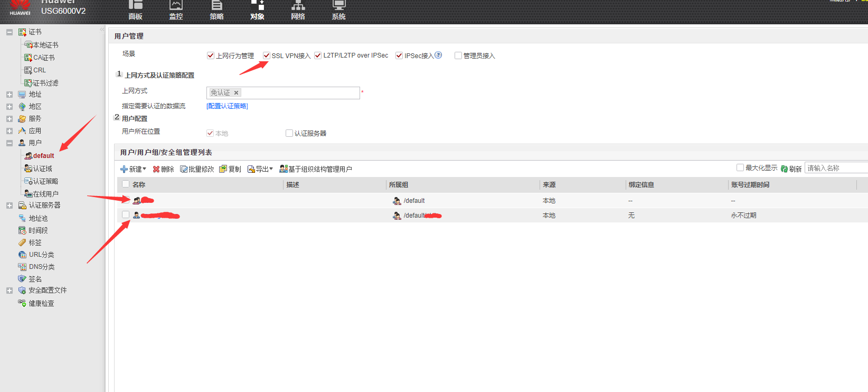Uncheck the SSL VPN接入 checkbox
Image resolution: width=868 pixels, height=392 pixels.
[x=267, y=55]
